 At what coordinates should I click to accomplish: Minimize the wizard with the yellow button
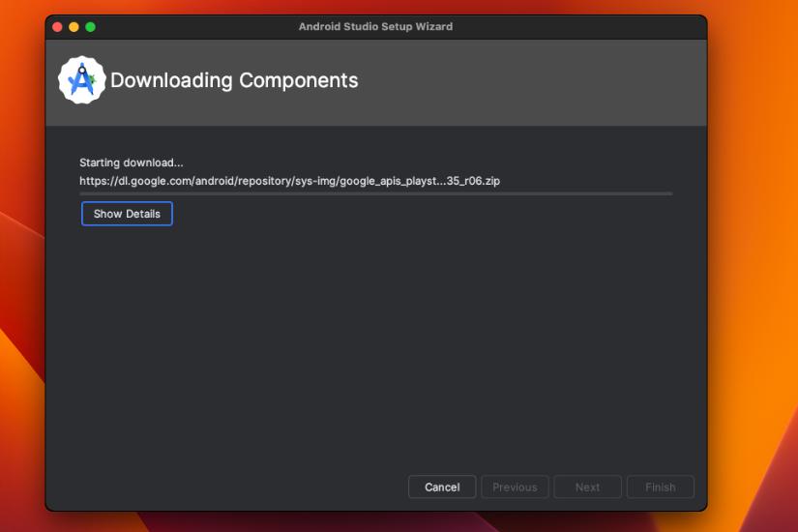pyautogui.click(x=74, y=27)
